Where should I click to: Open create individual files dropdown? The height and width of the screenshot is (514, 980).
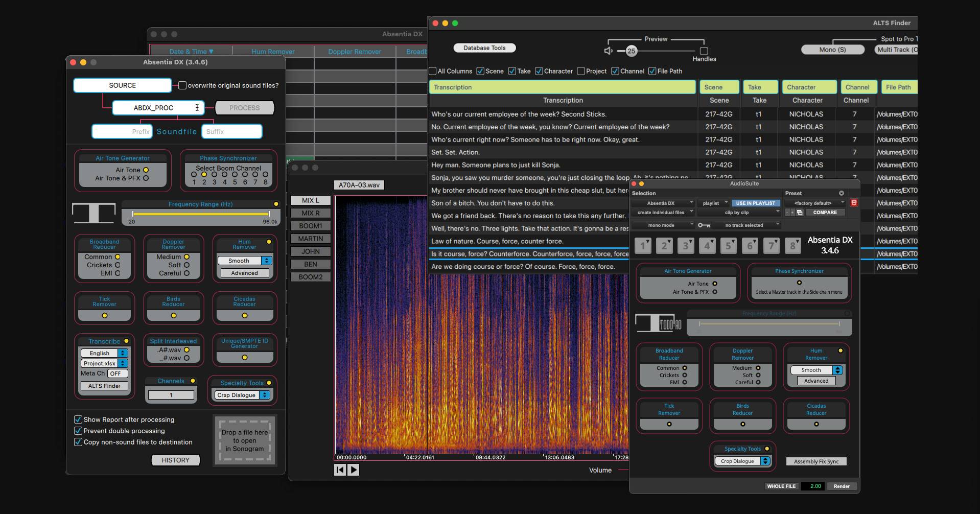coord(663,213)
